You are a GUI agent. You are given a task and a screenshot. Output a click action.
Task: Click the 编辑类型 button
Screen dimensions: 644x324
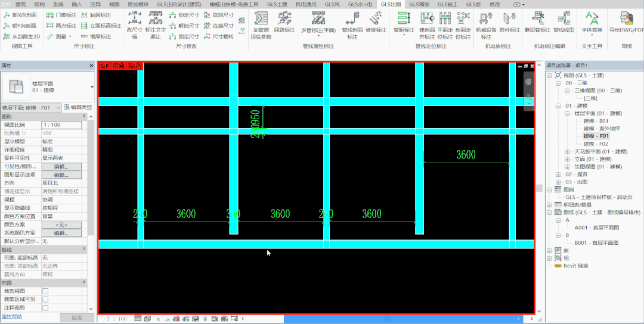(78, 107)
